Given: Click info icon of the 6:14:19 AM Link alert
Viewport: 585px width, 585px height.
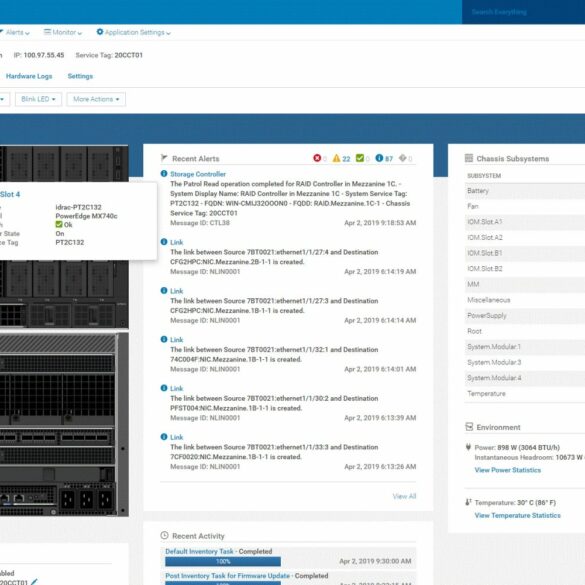Looking at the screenshot, I should point(164,242).
